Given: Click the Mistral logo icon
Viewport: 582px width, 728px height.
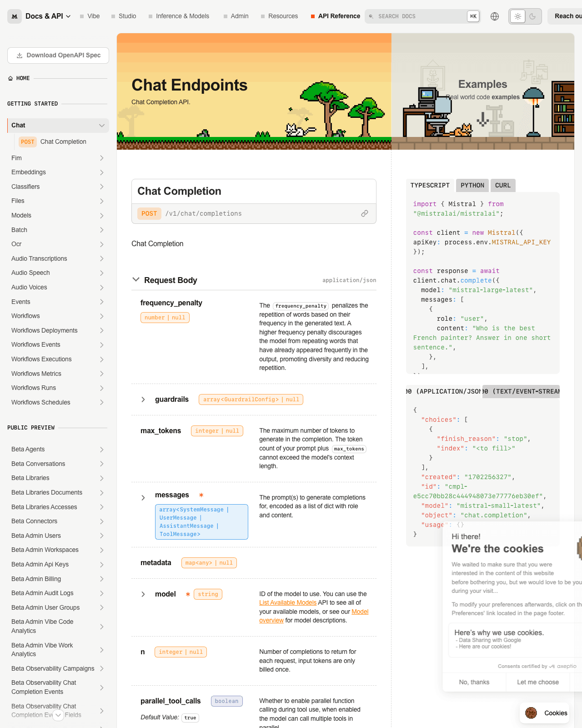Looking at the screenshot, I should tap(15, 16).
